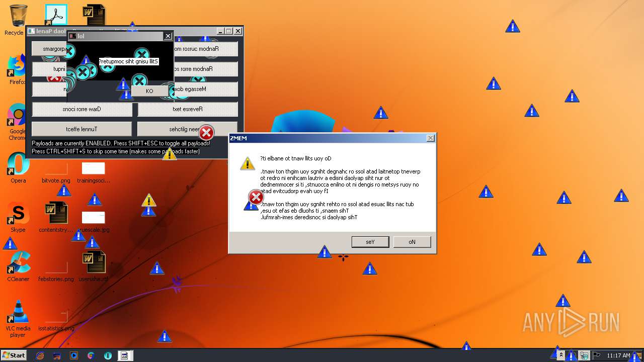Open the Action Center flag tray icon
The width and height of the screenshot is (644, 362).
coord(597,355)
